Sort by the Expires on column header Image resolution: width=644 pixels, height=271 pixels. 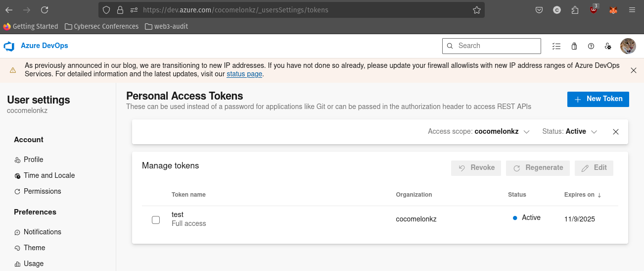click(x=583, y=195)
